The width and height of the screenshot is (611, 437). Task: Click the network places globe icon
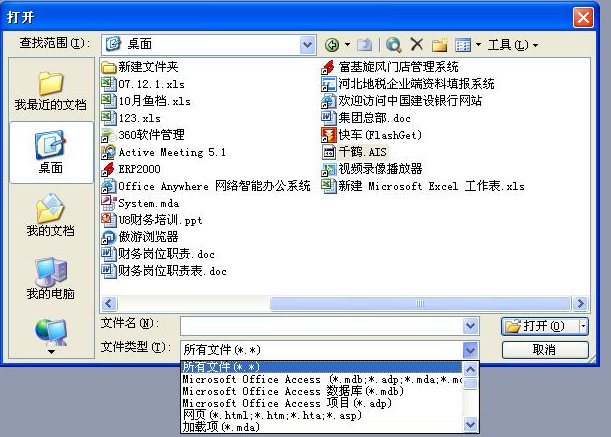51,331
